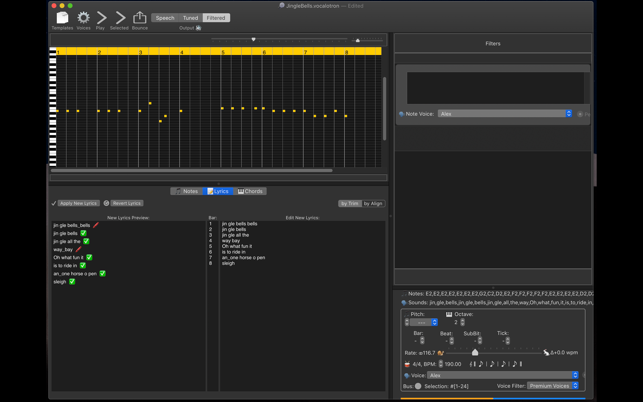Click the horizontal zoom slider thumb above the piano roll

point(253,39)
